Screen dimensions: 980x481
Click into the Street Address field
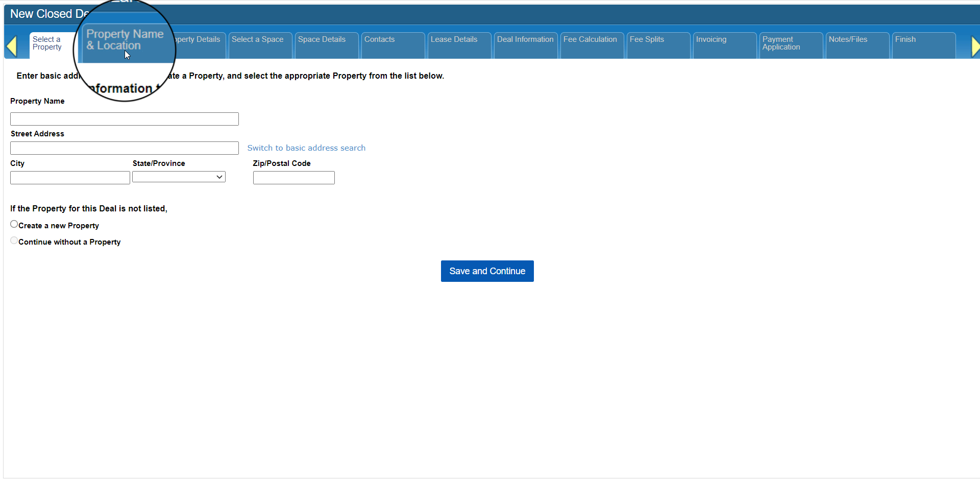pyautogui.click(x=125, y=148)
